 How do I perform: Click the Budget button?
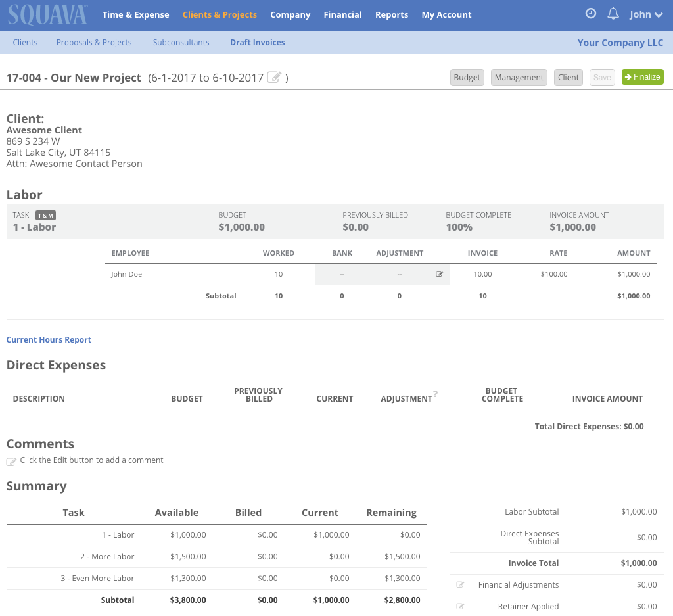[x=467, y=78]
